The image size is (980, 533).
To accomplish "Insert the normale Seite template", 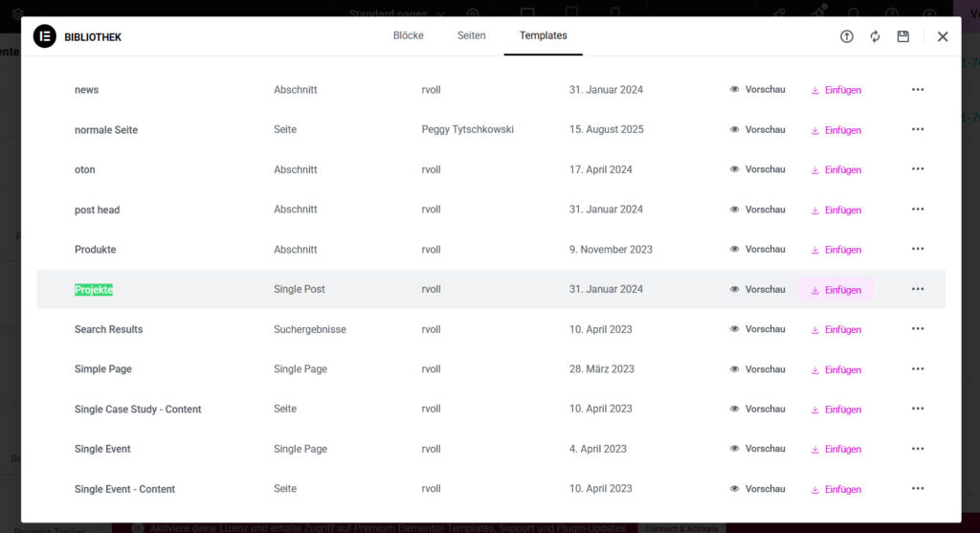I will 835,130.
